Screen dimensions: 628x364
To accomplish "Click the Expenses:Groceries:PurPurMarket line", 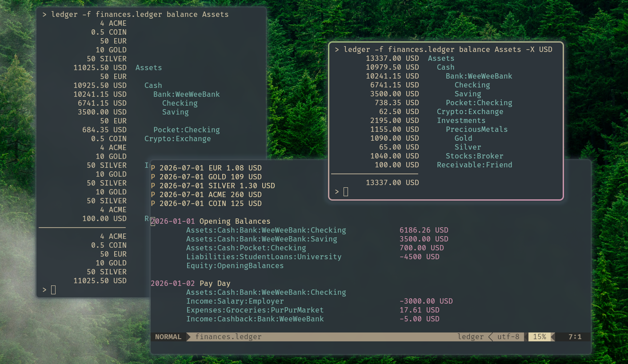I will coord(255,310).
